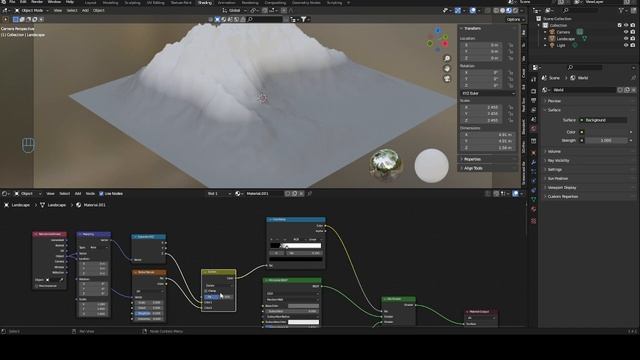Open the viewport Add menu
Image resolution: width=640 pixels, height=360 pixels.
click(x=85, y=11)
